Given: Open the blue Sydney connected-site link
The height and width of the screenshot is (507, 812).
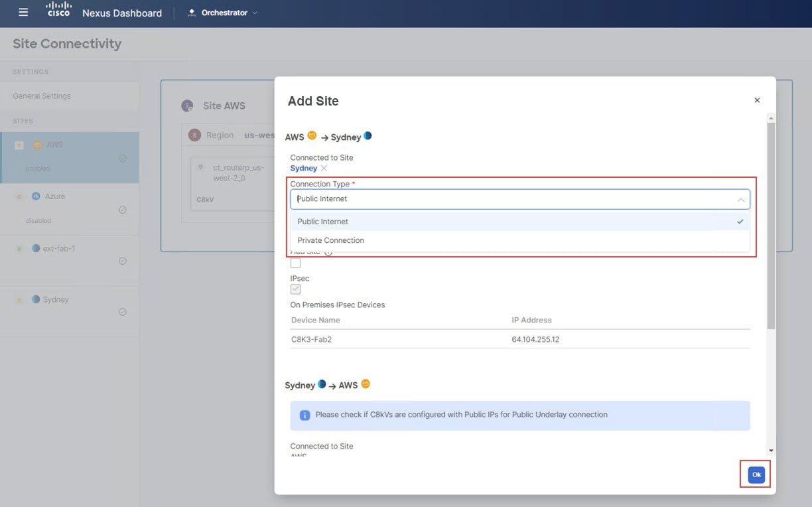Looking at the screenshot, I should click(x=304, y=169).
